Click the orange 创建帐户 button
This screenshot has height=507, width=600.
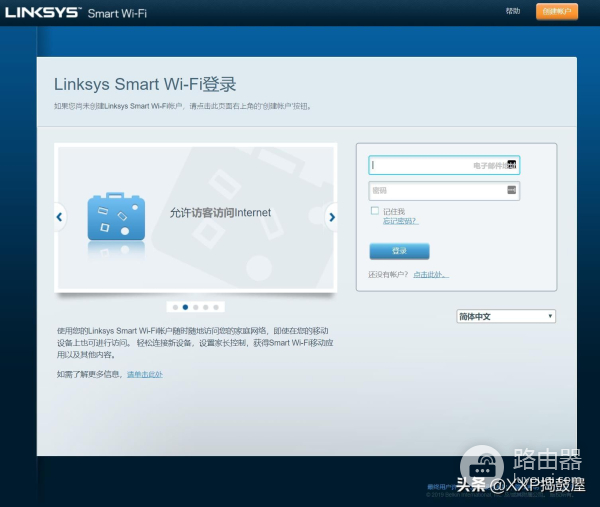click(x=557, y=11)
